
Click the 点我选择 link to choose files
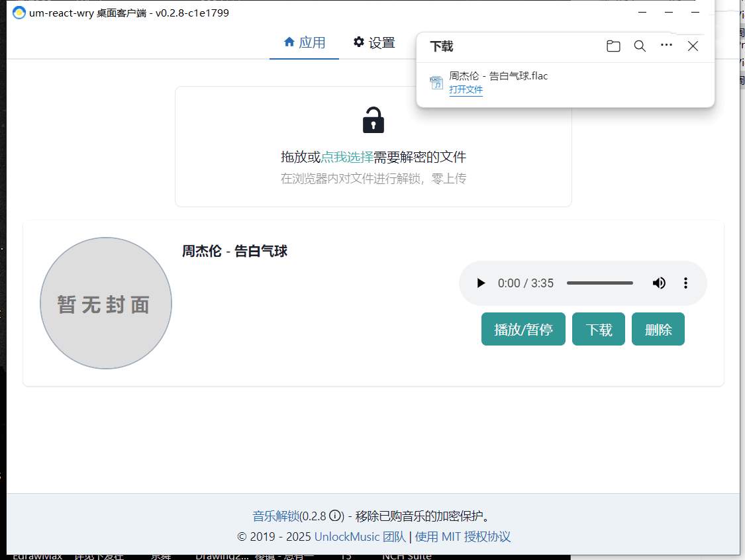[348, 157]
